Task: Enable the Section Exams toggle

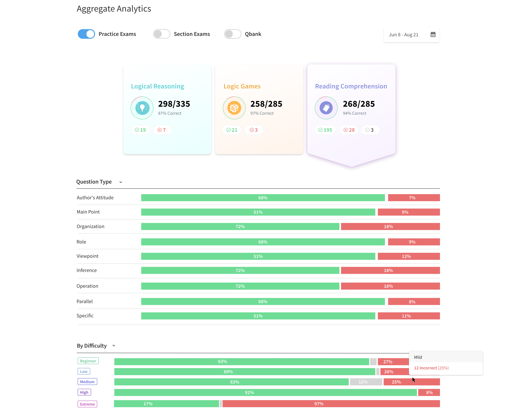Action: click(162, 34)
